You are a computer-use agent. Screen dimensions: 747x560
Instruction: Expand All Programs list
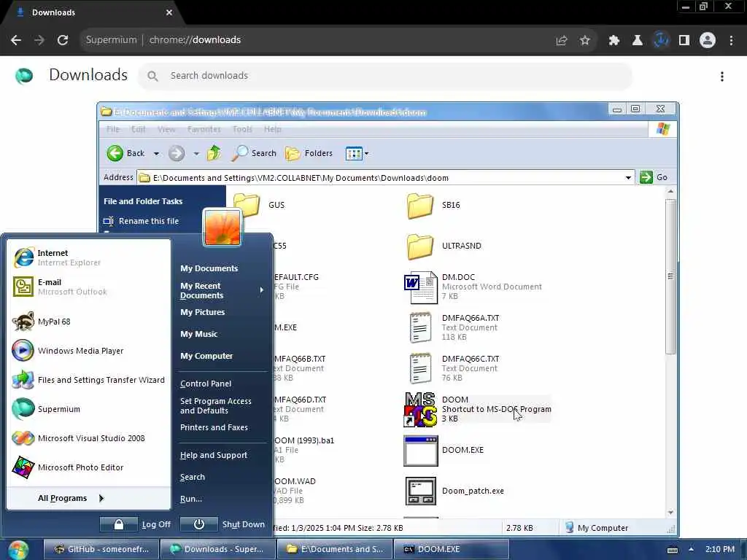point(71,498)
